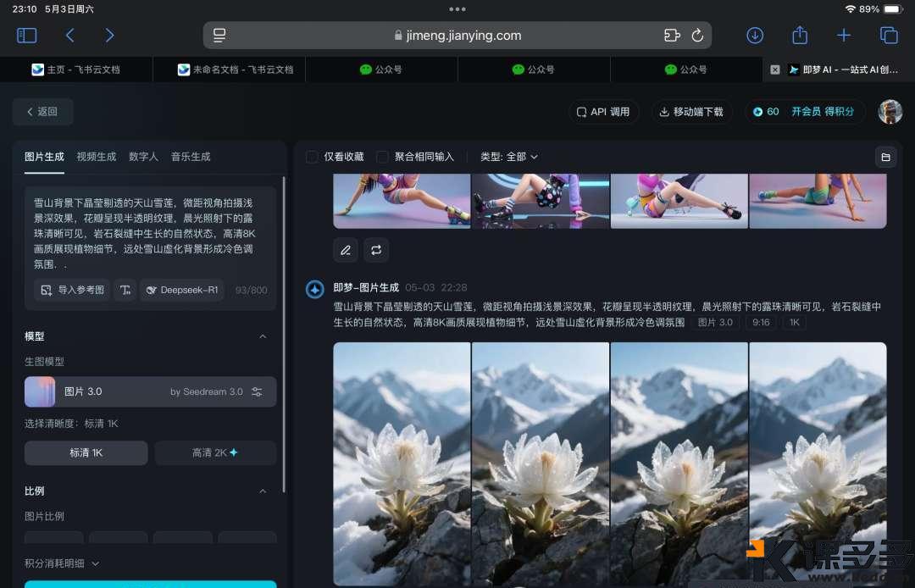Image resolution: width=915 pixels, height=588 pixels.
Task: Open the second snow lotus image
Action: click(x=541, y=463)
